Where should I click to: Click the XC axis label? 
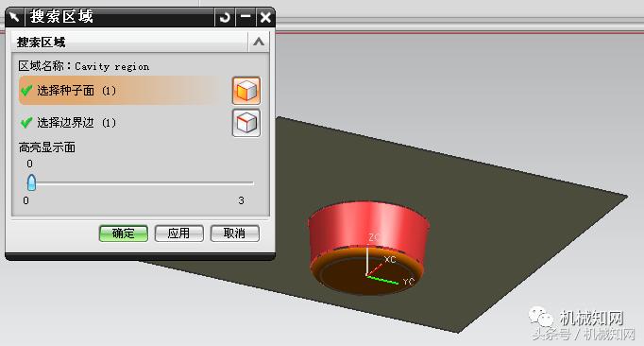(x=390, y=259)
